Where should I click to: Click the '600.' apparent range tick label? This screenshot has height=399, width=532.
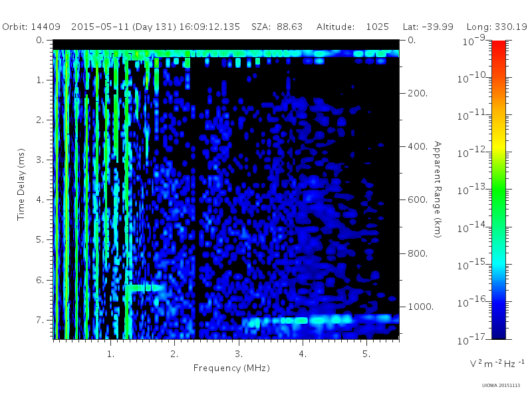[418, 200]
